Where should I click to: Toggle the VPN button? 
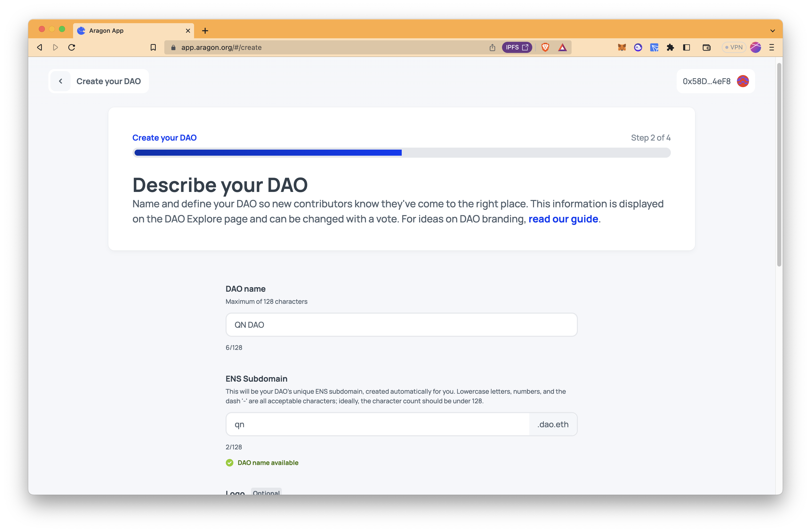734,47
